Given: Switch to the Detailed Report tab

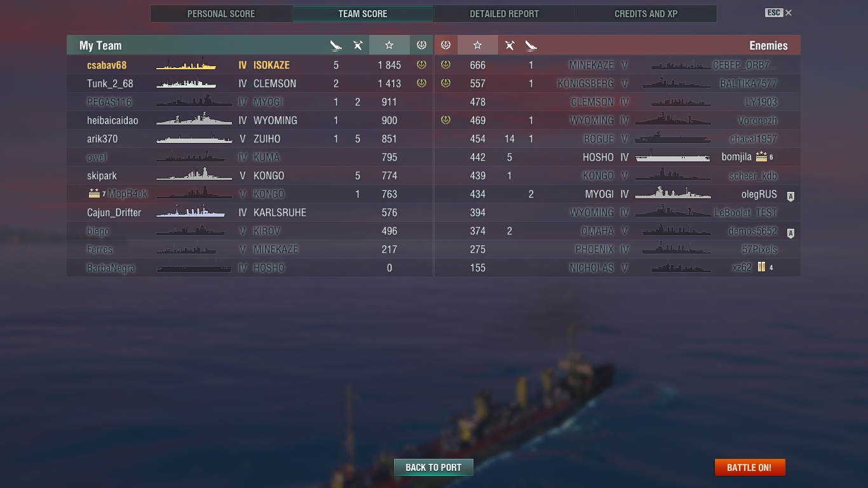Looking at the screenshot, I should pyautogui.click(x=504, y=13).
